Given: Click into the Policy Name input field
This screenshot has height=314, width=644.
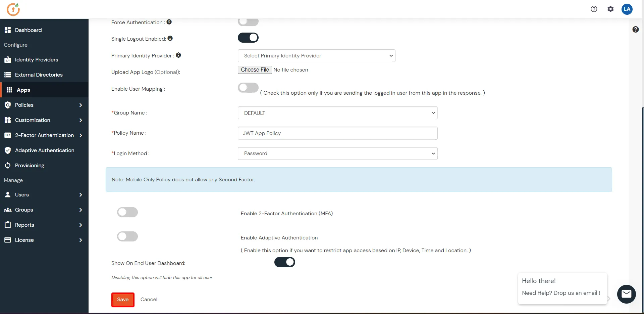Looking at the screenshot, I should [x=338, y=133].
